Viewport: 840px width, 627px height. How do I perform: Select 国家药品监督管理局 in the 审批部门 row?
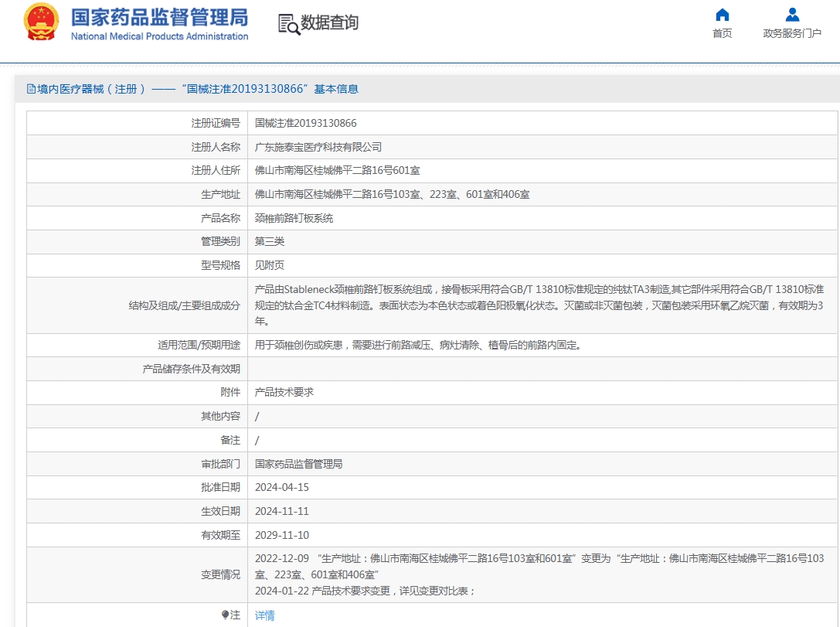298,464
